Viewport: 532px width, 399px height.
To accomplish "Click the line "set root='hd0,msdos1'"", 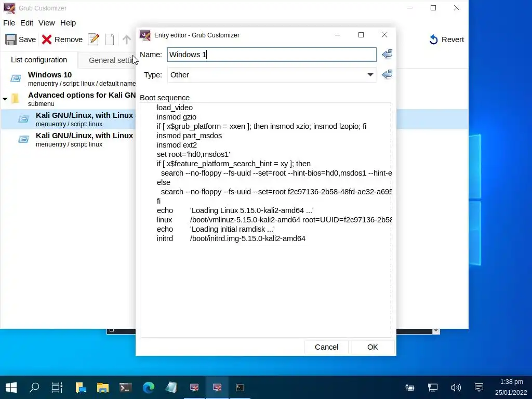I will 193,154.
